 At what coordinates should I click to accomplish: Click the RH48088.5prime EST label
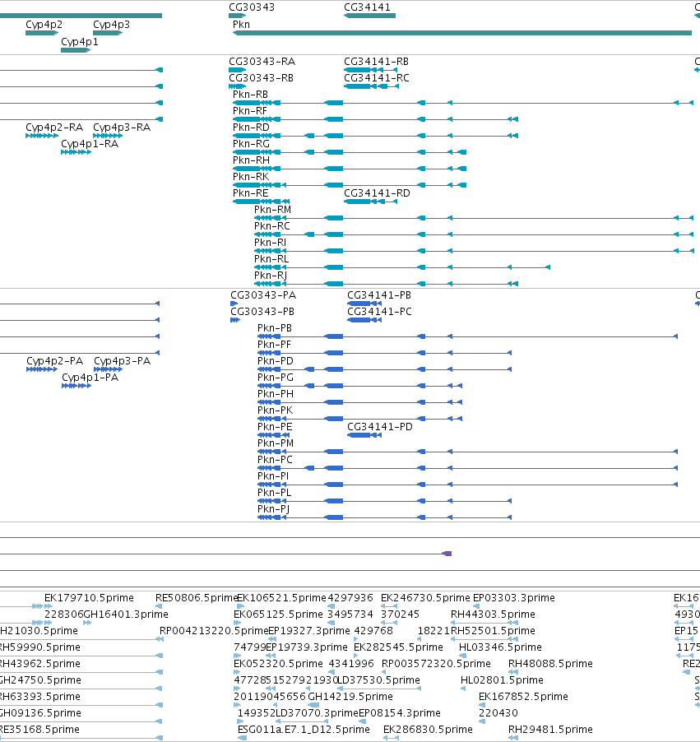click(550, 664)
